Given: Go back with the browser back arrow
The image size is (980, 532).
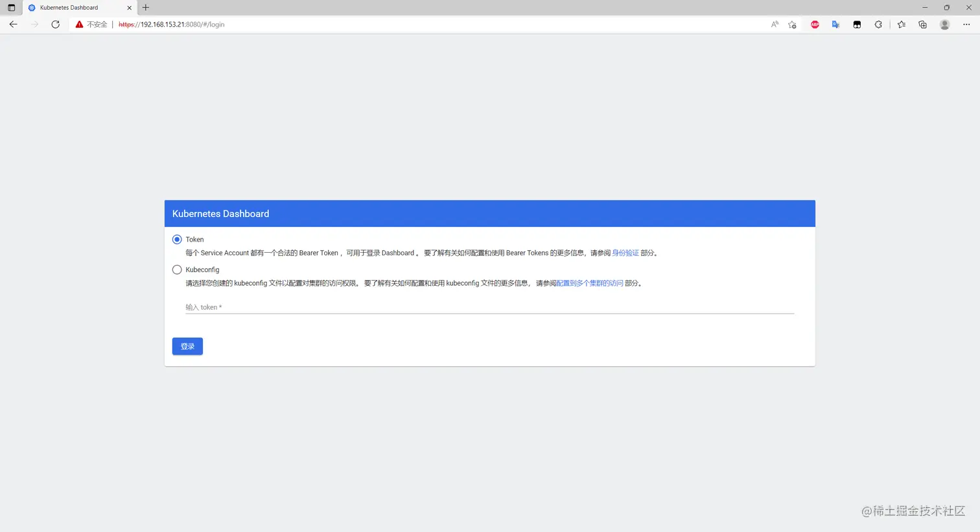Looking at the screenshot, I should (13, 25).
